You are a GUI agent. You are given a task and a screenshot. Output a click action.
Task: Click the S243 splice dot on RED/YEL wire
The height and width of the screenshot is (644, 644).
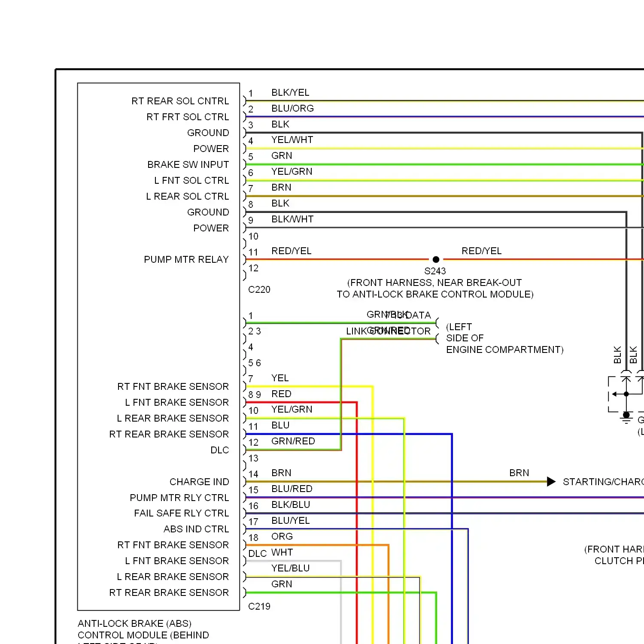[436, 259]
